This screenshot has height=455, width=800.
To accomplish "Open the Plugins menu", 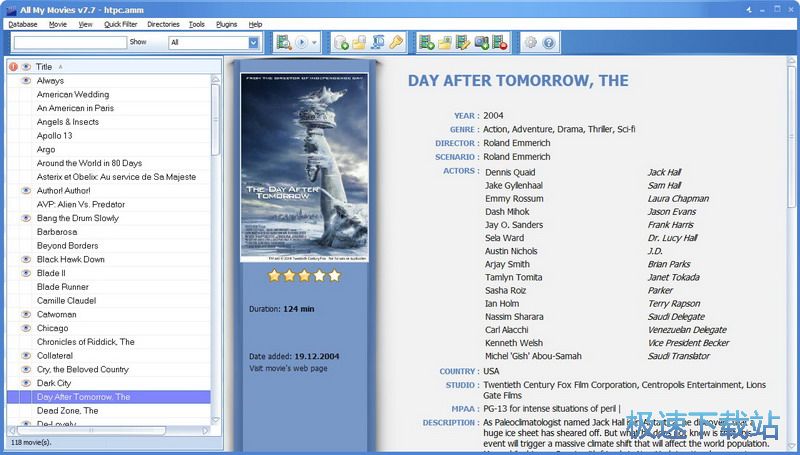I will (227, 24).
